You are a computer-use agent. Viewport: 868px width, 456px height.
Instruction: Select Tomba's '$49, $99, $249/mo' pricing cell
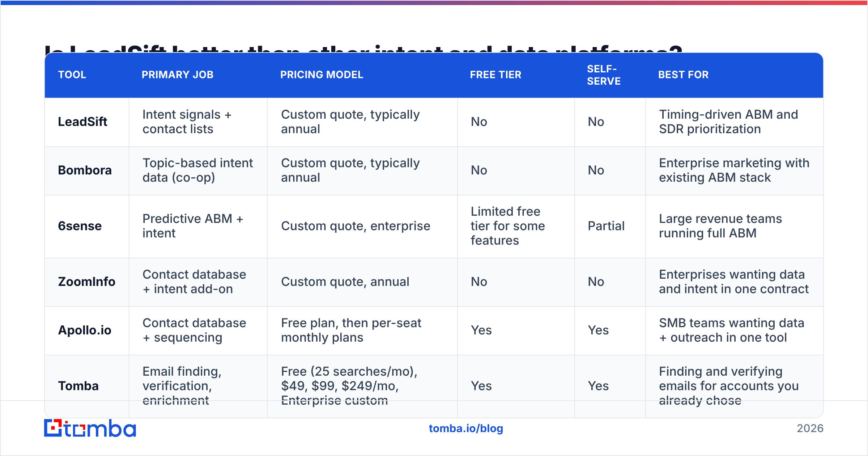(x=362, y=386)
